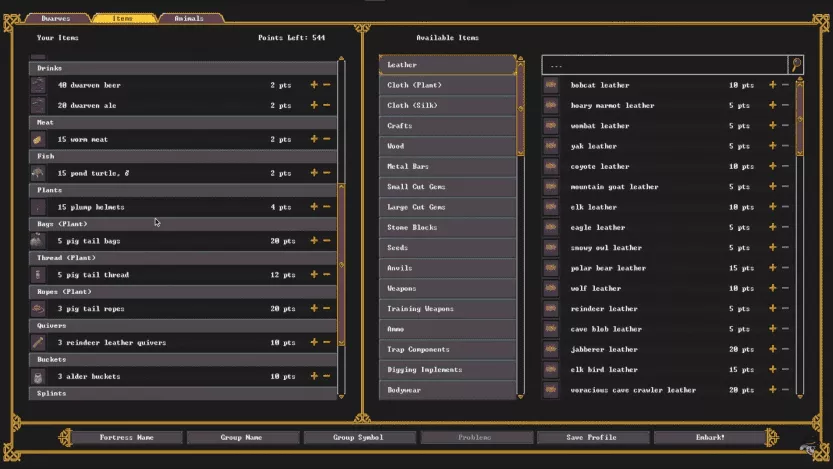This screenshot has height=469, width=833.
Task: Open the Seeds category
Action: click(447, 248)
